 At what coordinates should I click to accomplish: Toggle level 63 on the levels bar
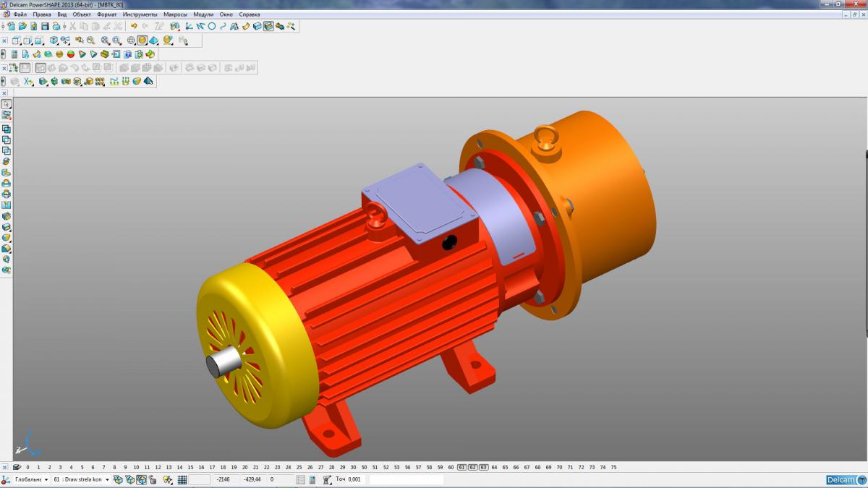(483, 468)
